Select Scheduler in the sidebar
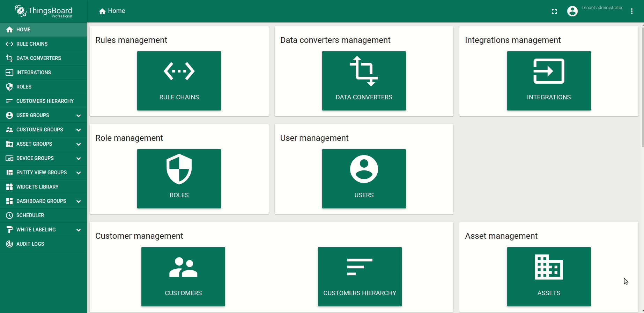Viewport: 644px width, 313px height. click(x=30, y=215)
